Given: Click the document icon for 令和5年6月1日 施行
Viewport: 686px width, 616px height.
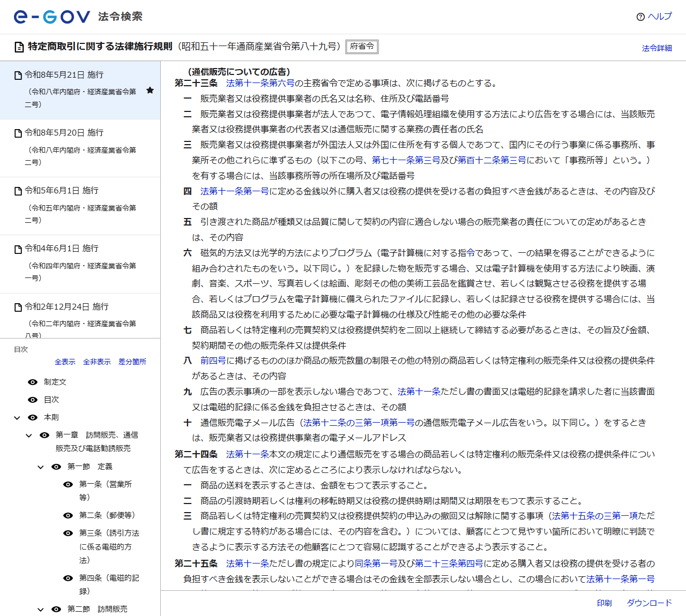Looking at the screenshot, I should (18, 191).
